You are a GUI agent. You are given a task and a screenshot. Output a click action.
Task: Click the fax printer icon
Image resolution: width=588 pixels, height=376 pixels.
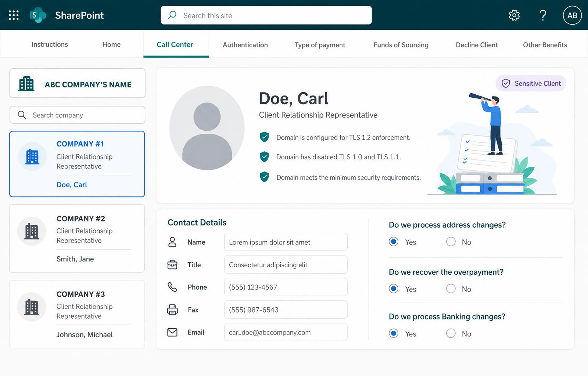pos(172,310)
